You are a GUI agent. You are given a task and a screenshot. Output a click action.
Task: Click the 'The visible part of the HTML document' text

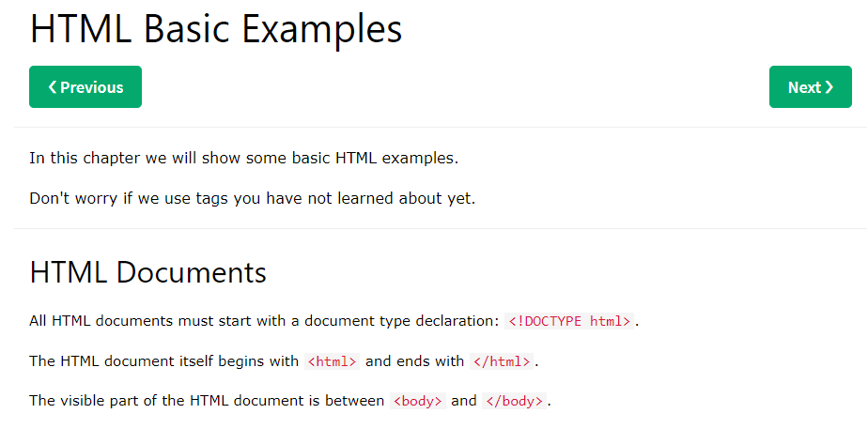[x=207, y=401]
